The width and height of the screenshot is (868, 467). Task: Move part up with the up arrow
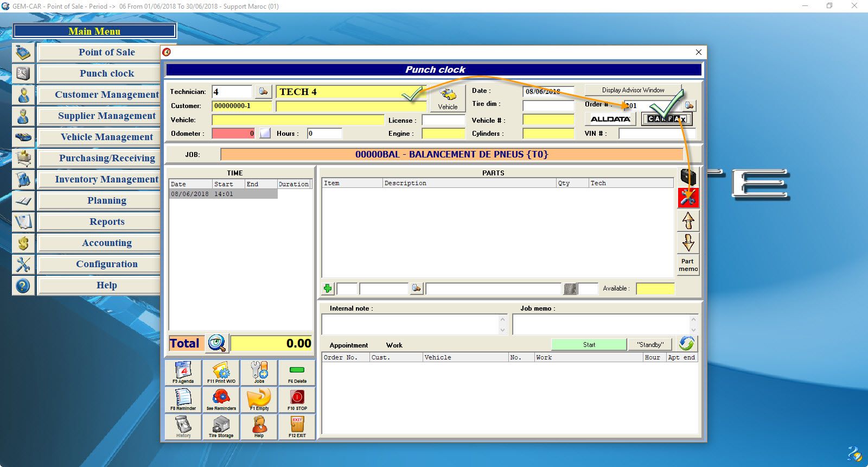[688, 221]
